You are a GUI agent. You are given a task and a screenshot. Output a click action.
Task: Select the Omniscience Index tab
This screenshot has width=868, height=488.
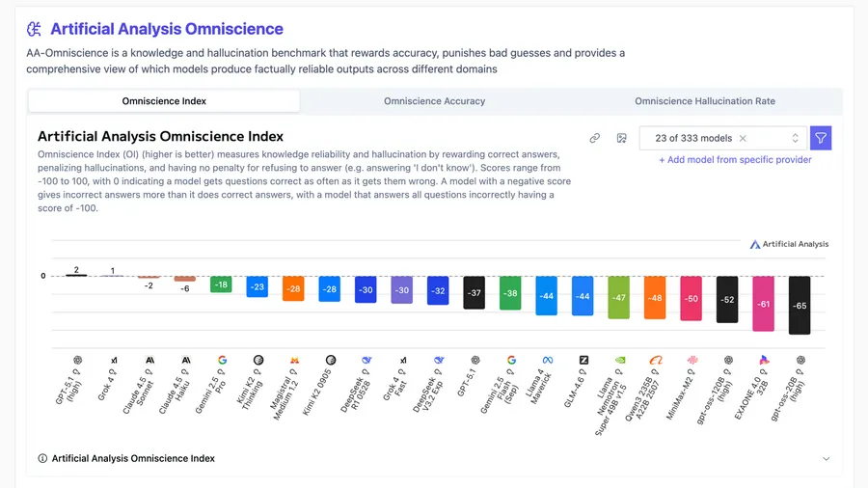164,101
